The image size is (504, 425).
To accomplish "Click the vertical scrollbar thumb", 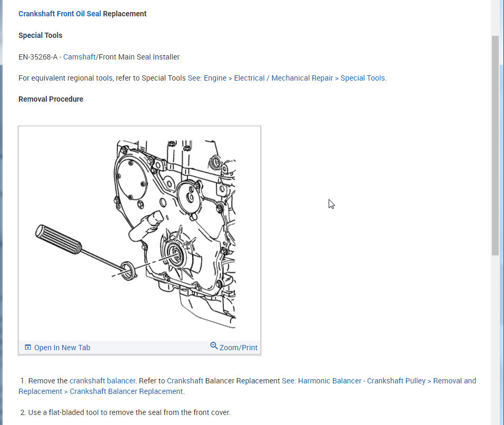I will pos(496,145).
